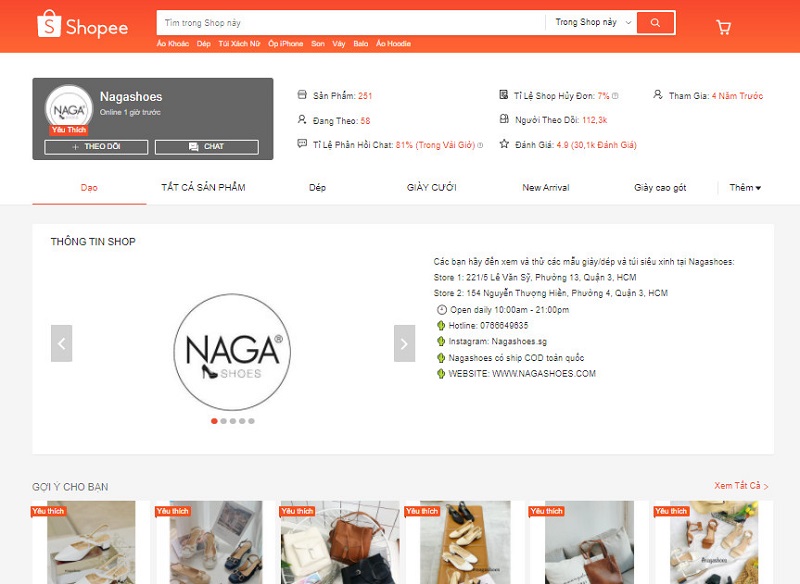Click the CHAT button
Viewport: 800px width, 584px height.
coord(207,147)
